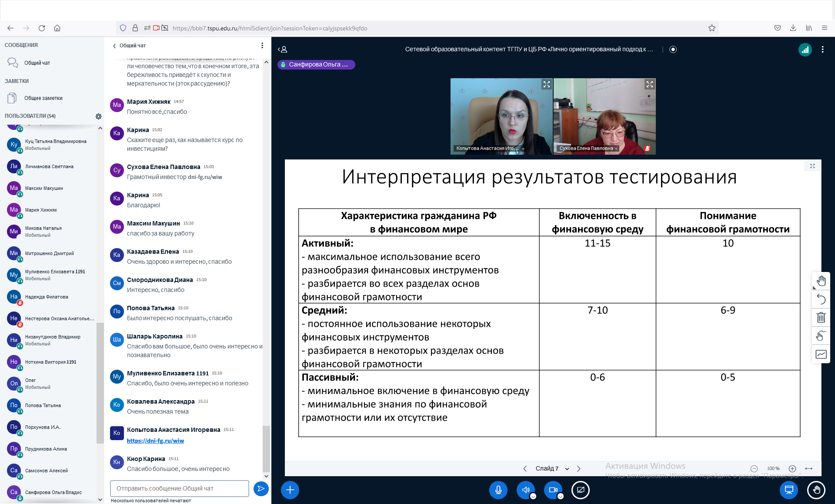Open the users list settings gear
This screenshot has width=835, height=504.
[99, 116]
